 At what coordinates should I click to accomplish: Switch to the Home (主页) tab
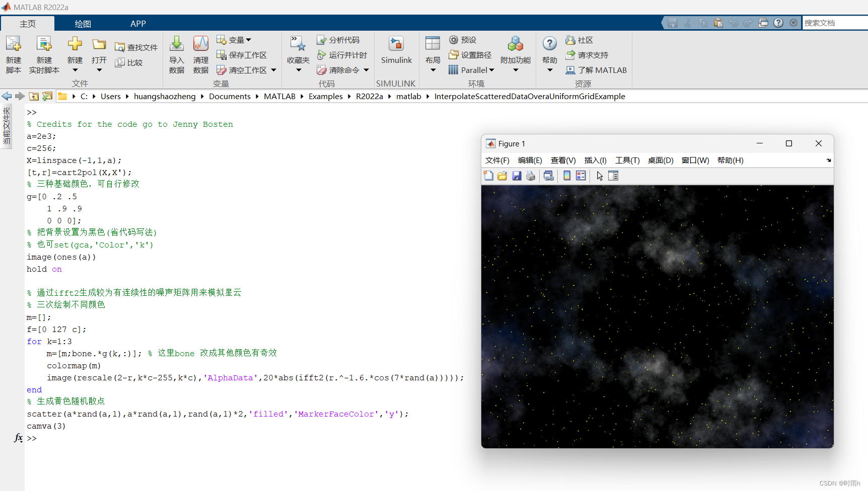point(28,24)
